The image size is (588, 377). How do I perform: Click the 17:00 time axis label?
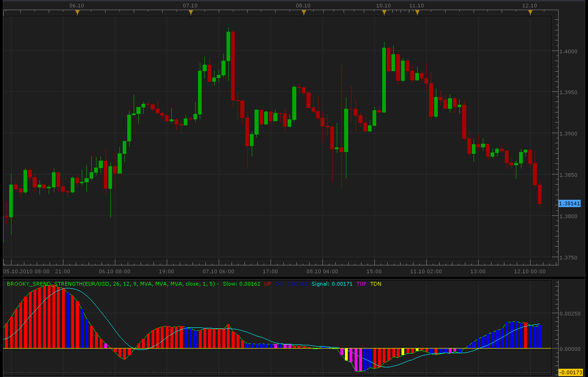tap(271, 271)
